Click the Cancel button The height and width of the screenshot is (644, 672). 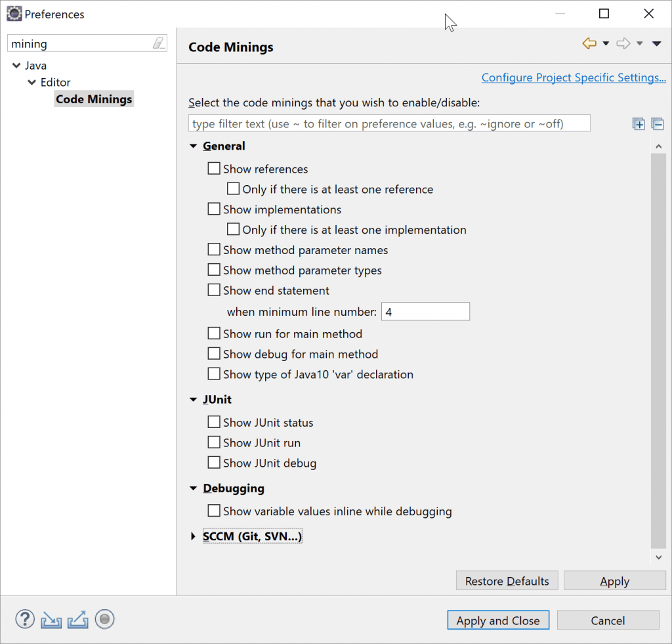(608, 620)
